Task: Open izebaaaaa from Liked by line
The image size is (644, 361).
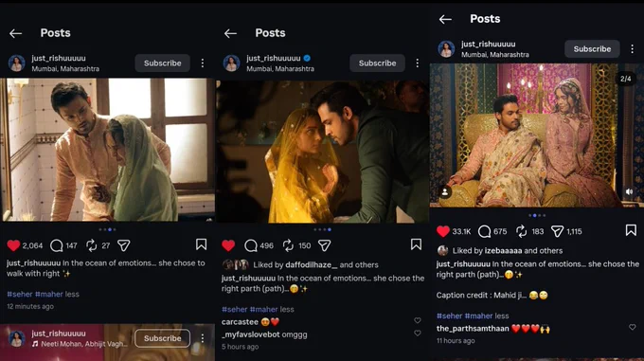Action: tap(503, 250)
